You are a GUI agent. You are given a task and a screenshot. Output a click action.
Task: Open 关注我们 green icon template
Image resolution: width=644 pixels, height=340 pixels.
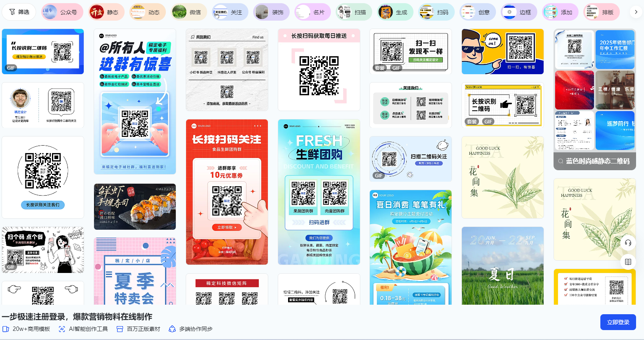411,105
